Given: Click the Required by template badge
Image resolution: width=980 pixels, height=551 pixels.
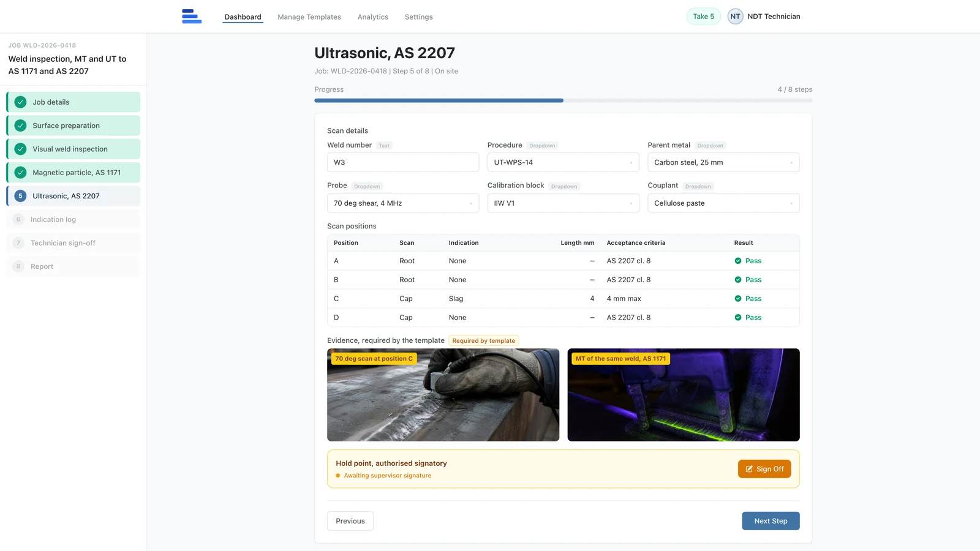Looking at the screenshot, I should click(x=484, y=341).
